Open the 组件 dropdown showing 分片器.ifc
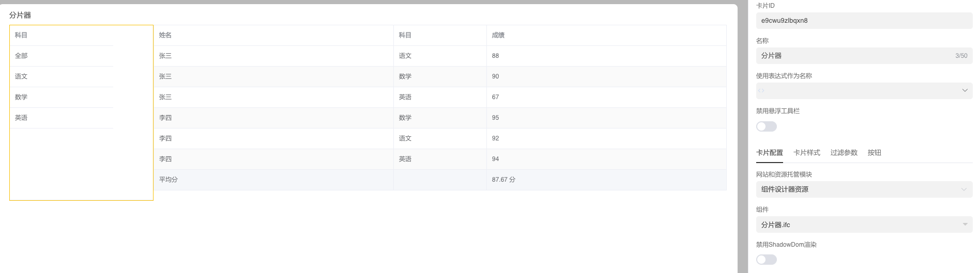Image resolution: width=980 pixels, height=273 pixels. (863, 225)
